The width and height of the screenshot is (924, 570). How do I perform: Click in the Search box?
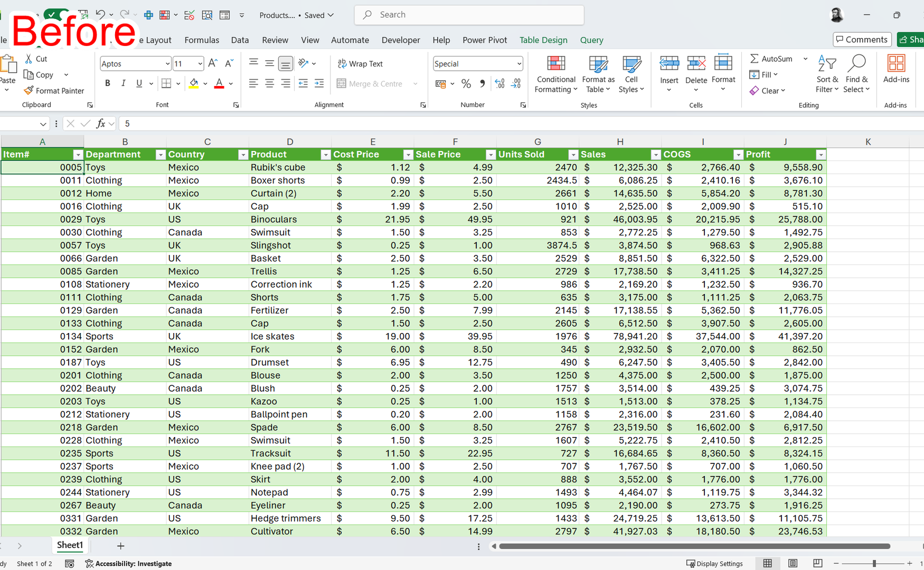(x=469, y=15)
